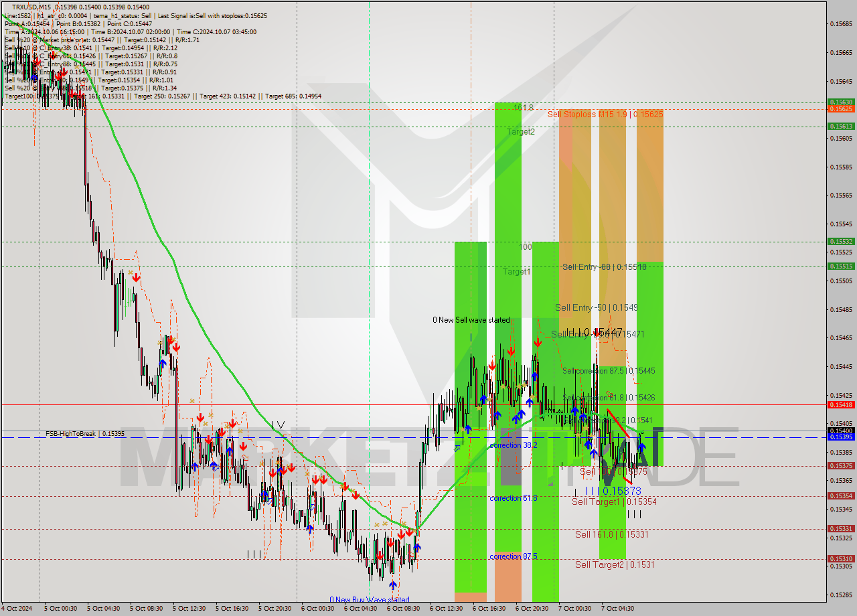Select the '161.8' Fibonacci level label at top
This screenshot has width=857, height=616.
[523, 108]
